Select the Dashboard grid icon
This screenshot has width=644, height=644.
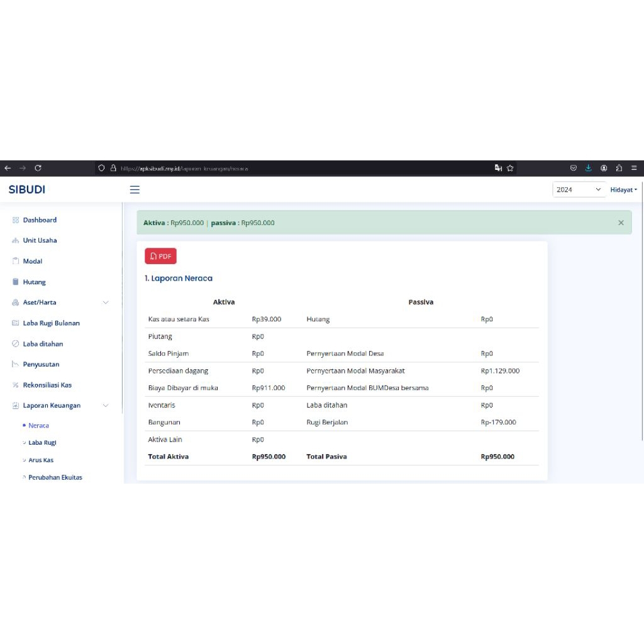click(x=15, y=219)
